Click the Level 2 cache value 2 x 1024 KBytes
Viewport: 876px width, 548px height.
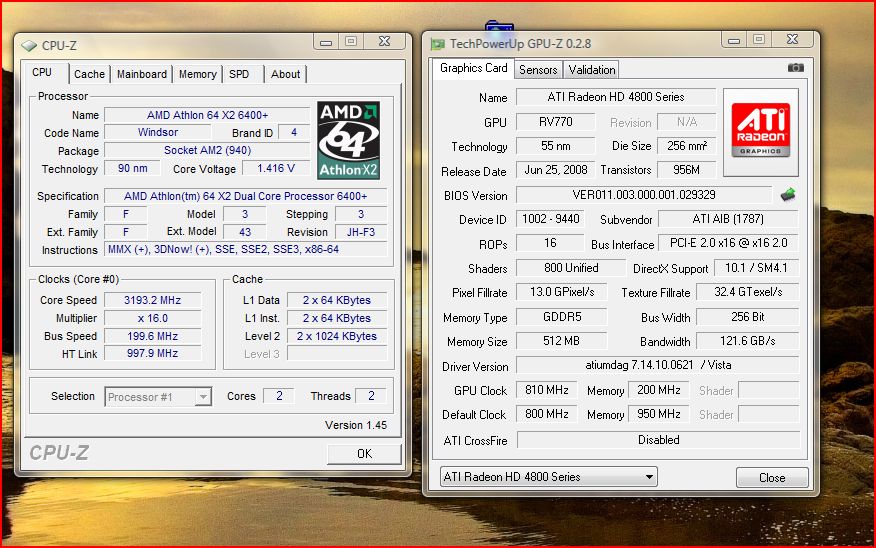tap(336, 336)
